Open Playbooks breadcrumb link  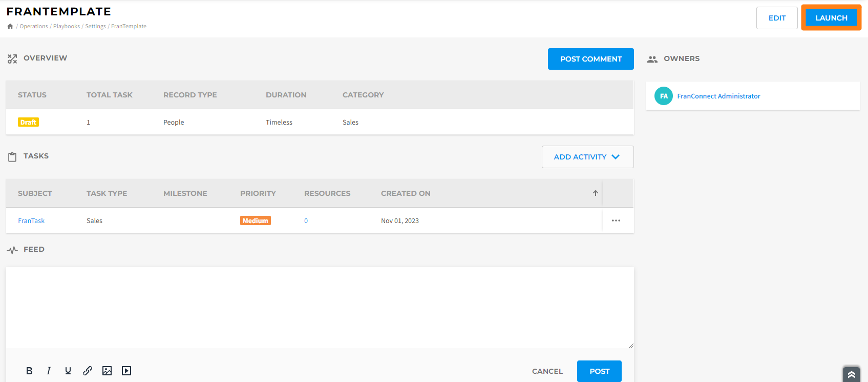coord(67,26)
